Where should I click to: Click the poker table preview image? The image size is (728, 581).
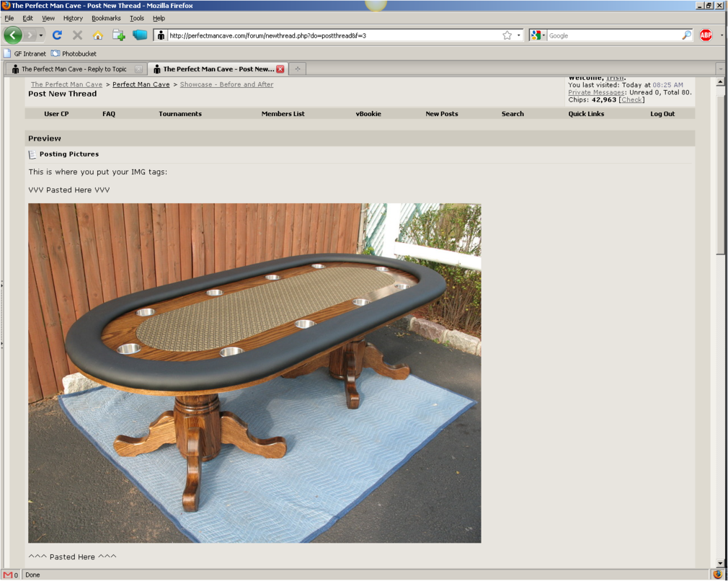tap(254, 373)
